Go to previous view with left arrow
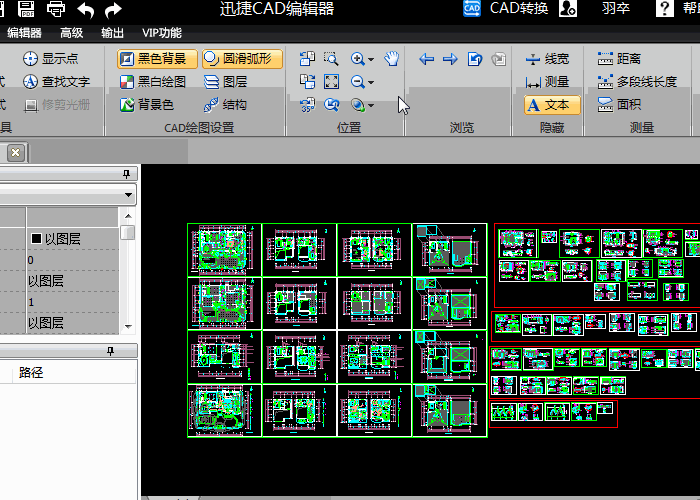This screenshot has width=700, height=500. (x=427, y=59)
